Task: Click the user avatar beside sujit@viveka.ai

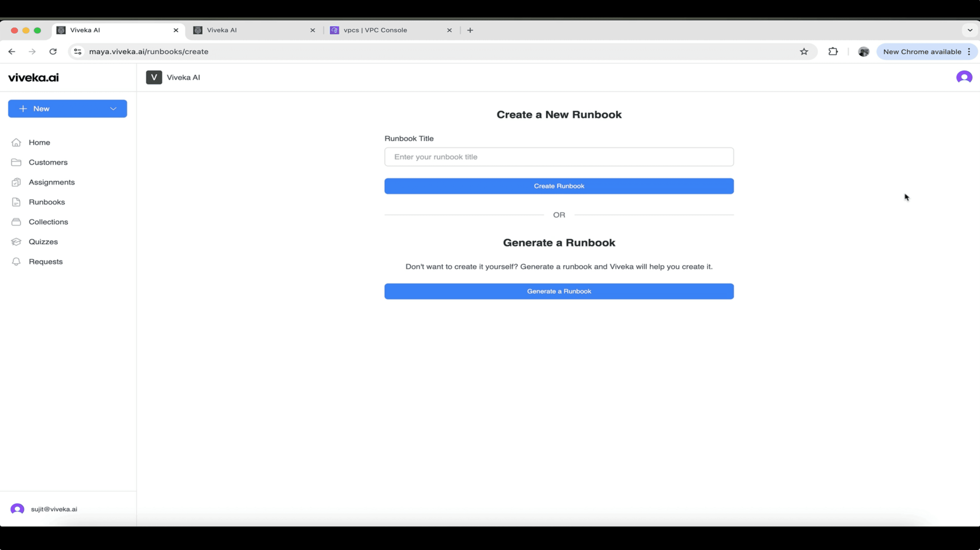Action: coord(17,509)
